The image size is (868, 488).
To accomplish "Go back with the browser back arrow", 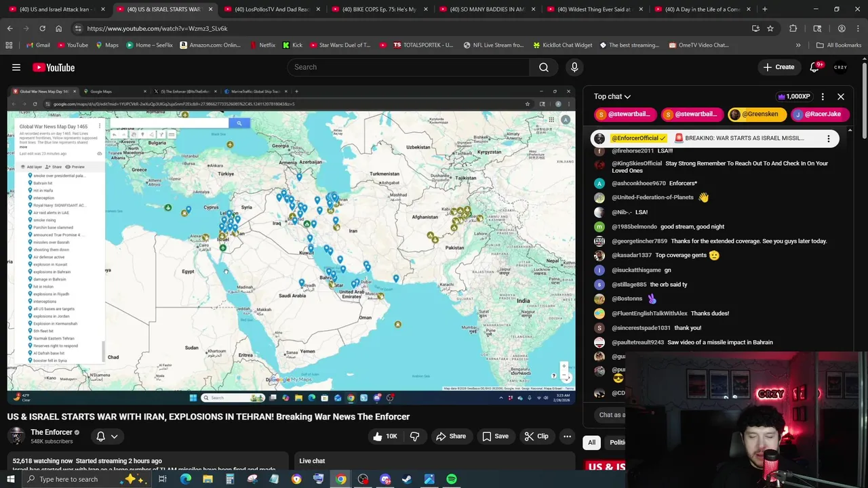I will [9, 28].
